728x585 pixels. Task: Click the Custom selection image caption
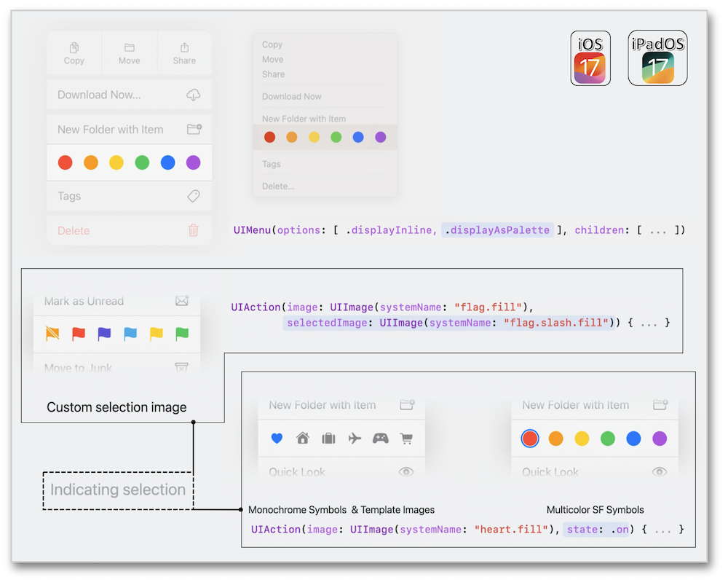click(x=116, y=407)
